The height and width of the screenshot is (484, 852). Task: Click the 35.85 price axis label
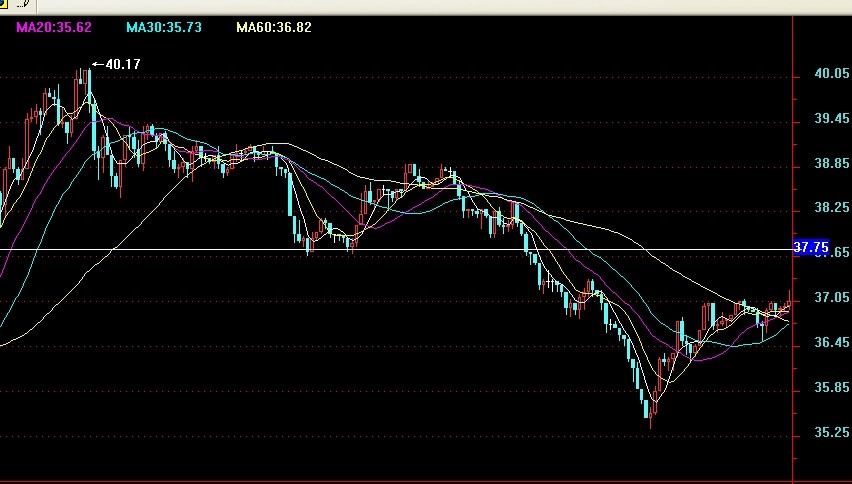coord(831,388)
